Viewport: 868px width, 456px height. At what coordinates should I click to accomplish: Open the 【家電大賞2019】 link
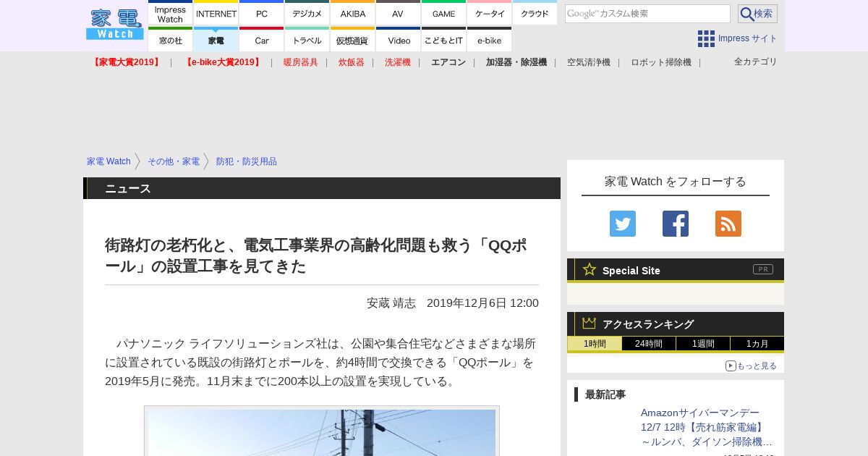126,62
